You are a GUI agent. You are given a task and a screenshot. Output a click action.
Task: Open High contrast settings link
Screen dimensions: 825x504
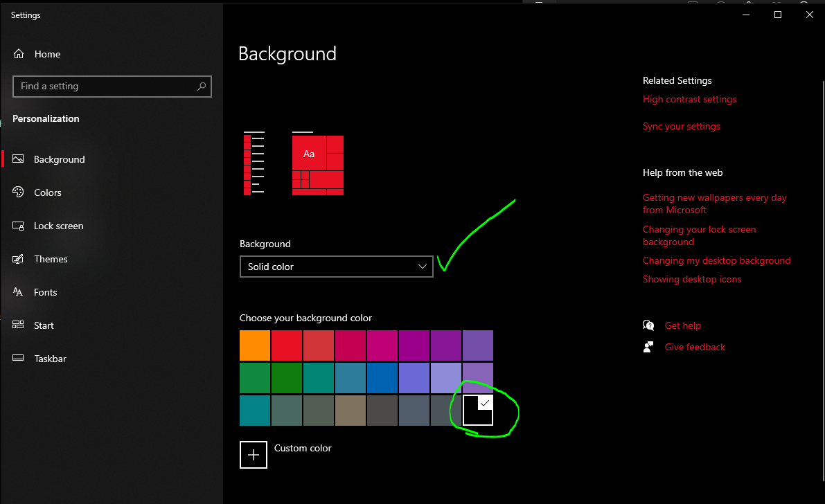click(689, 99)
